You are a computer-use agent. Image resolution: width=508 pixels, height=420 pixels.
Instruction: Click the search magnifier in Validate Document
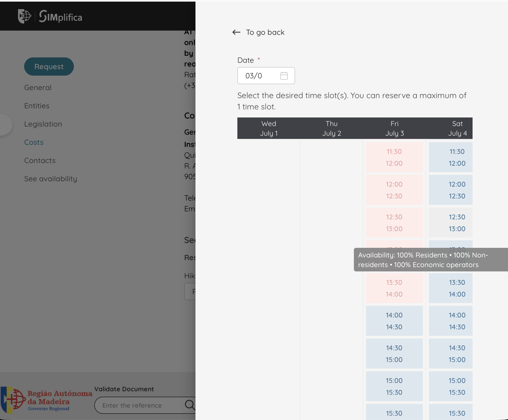pos(190,405)
